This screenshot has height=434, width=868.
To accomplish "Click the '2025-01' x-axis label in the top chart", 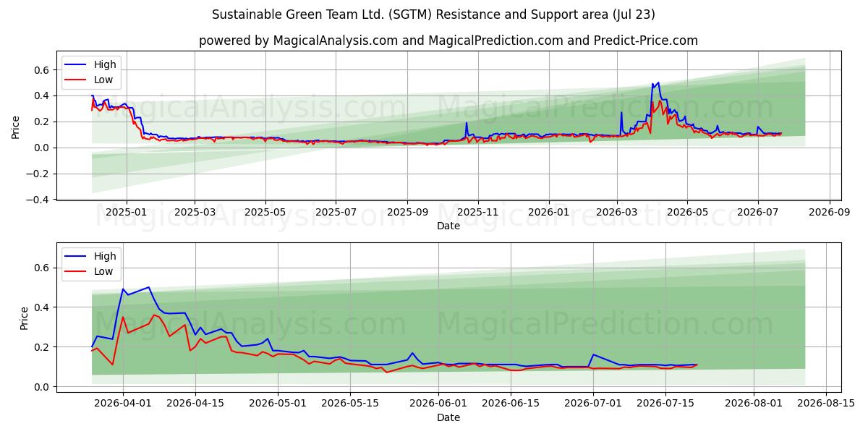I will coord(127,213).
